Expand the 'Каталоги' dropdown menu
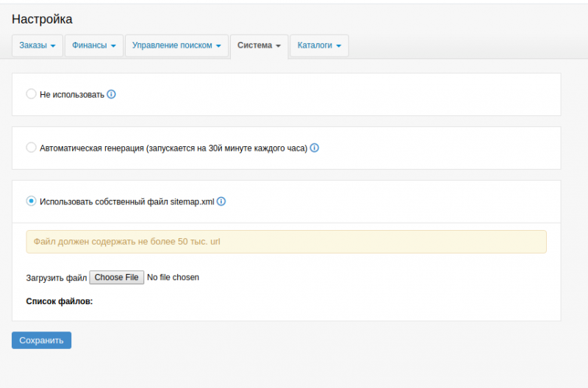 coord(319,46)
